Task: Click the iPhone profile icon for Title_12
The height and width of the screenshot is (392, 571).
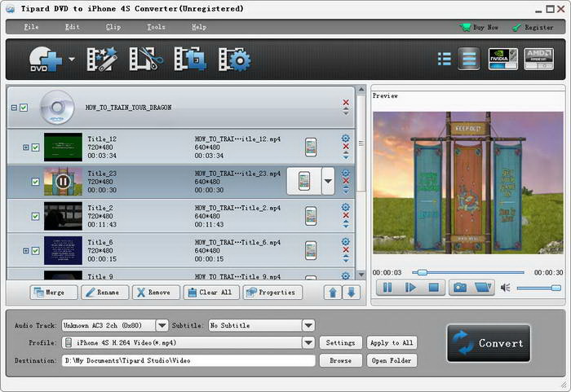Action: (311, 147)
